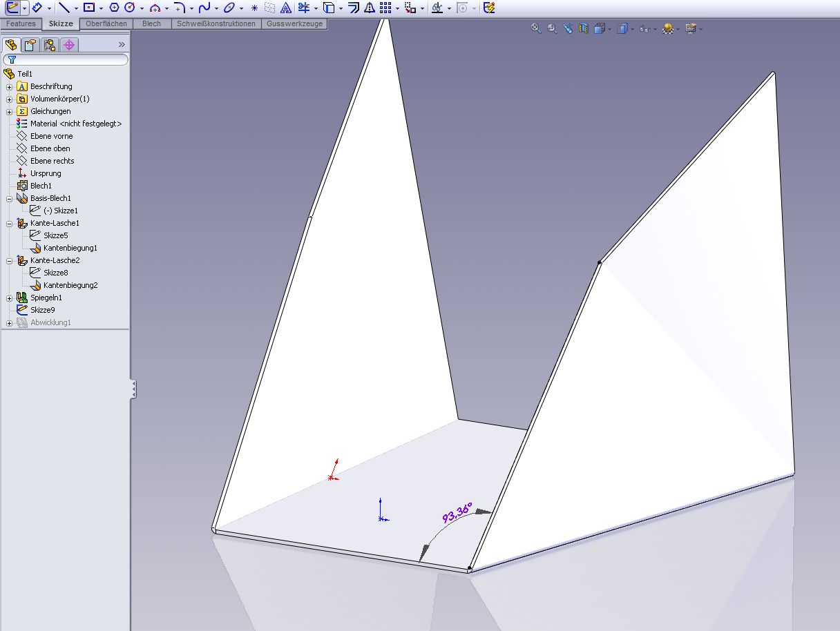Expand the panel tabs with the double chevron
840x631 pixels.
pyautogui.click(x=122, y=45)
